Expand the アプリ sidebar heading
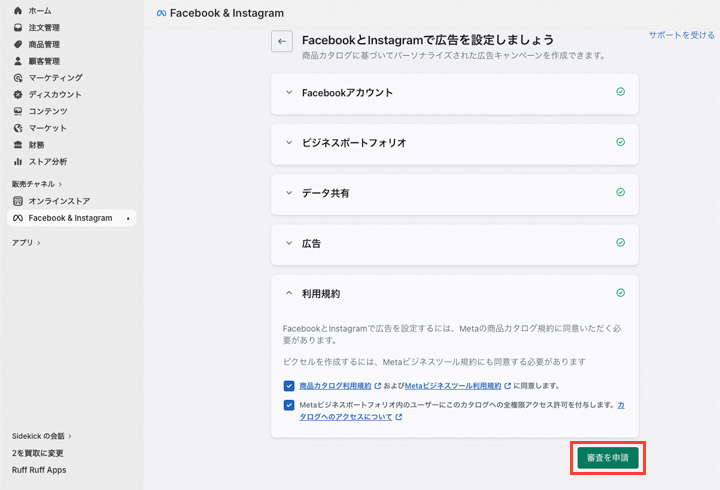 click(x=26, y=242)
